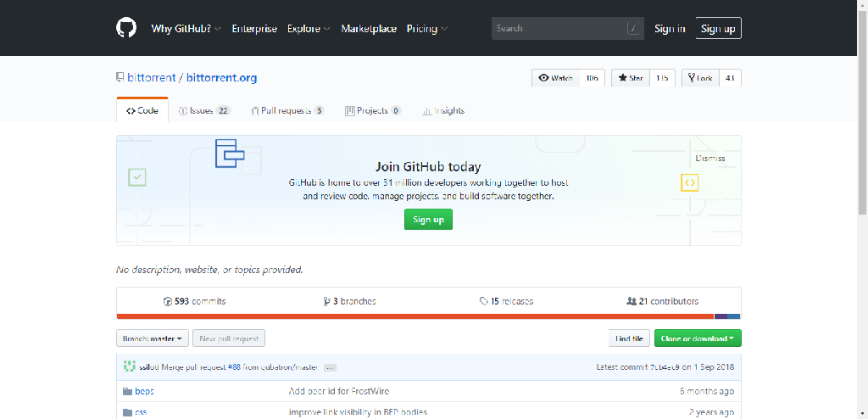868x419 pixels.
Task: Click the Watch button
Action: coord(556,78)
